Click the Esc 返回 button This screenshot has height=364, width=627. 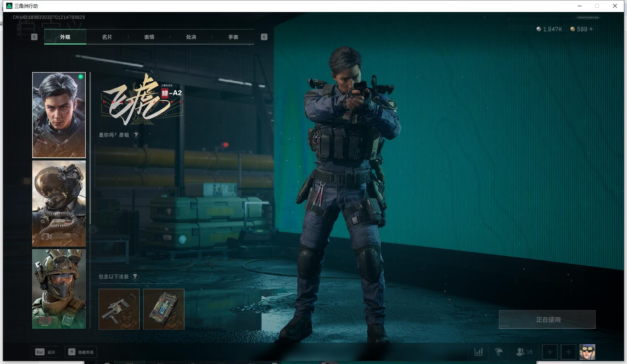(45, 352)
